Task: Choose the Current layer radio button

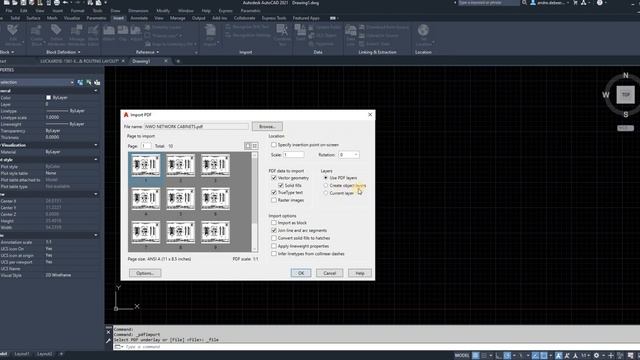Action: [326, 193]
